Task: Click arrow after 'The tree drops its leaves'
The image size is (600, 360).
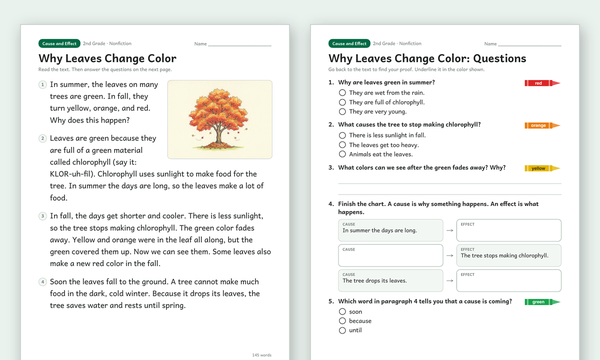Action: pyautogui.click(x=450, y=280)
